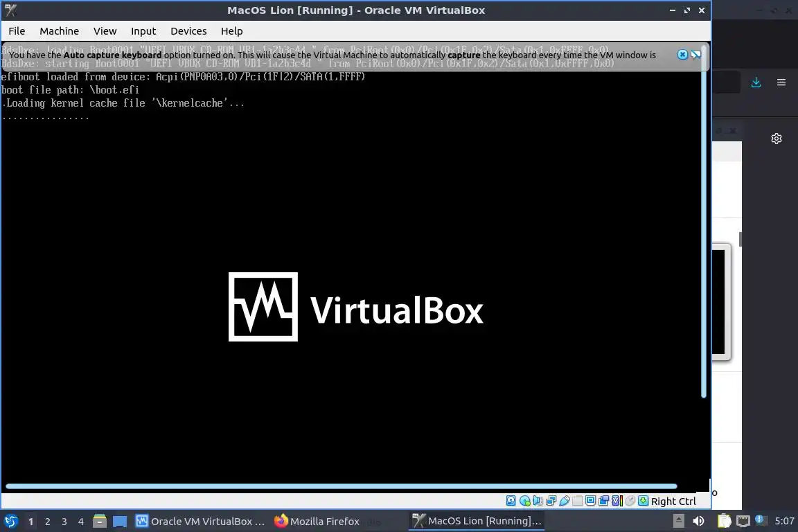Viewport: 798px width, 532px height.
Task: Select MacOS Lion [Running] taskbar entry
Action: coord(477,521)
